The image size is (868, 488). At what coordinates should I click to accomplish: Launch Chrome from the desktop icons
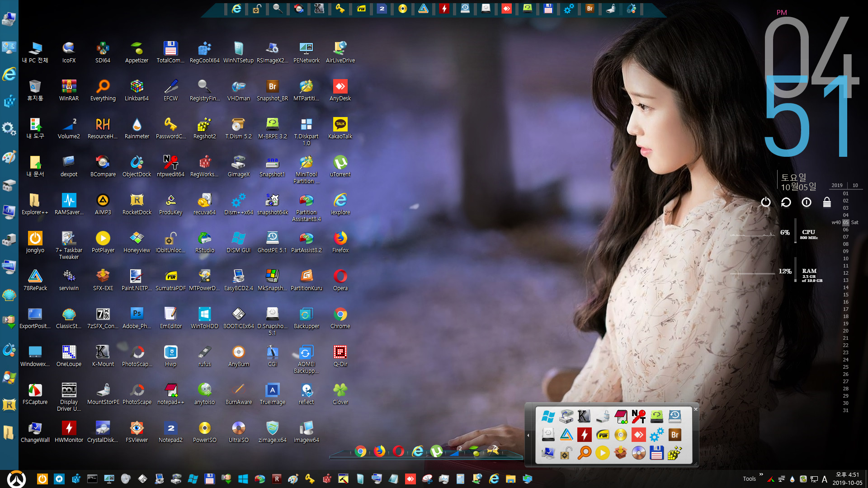(x=340, y=318)
